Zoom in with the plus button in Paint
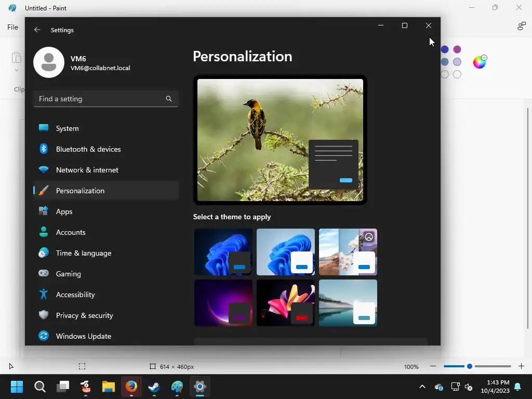This screenshot has height=399, width=532. 522,366
